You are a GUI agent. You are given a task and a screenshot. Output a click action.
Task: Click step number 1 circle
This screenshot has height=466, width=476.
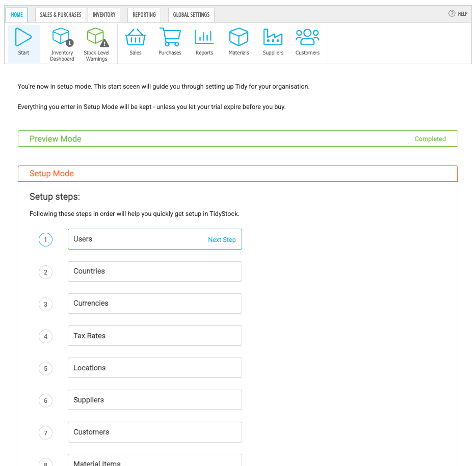[45, 240]
